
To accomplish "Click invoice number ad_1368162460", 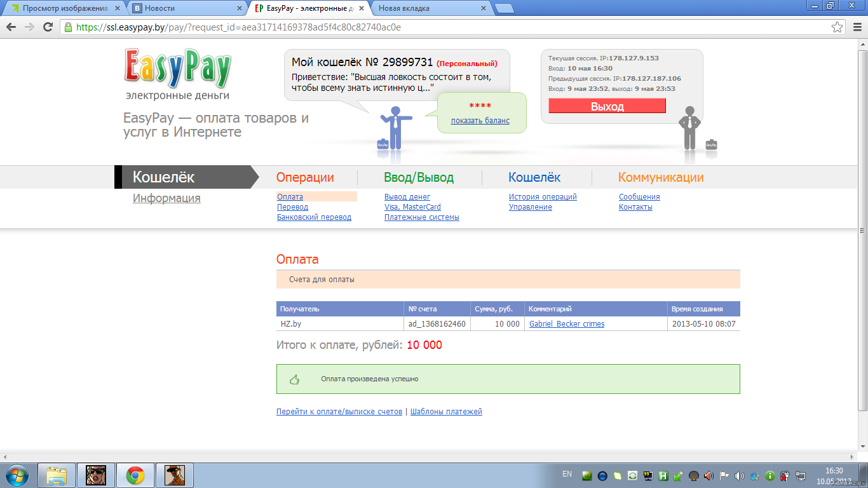I will (437, 324).
